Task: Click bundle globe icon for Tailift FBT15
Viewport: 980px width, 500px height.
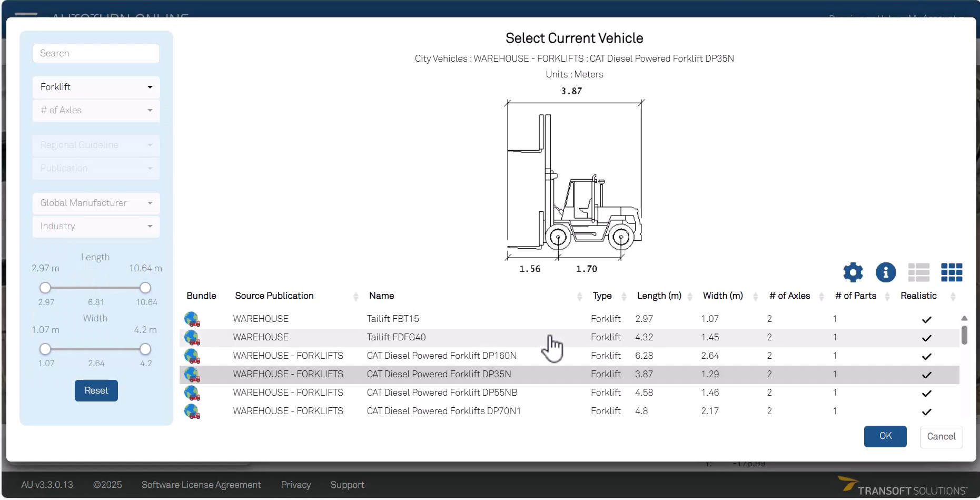Action: [x=192, y=319]
